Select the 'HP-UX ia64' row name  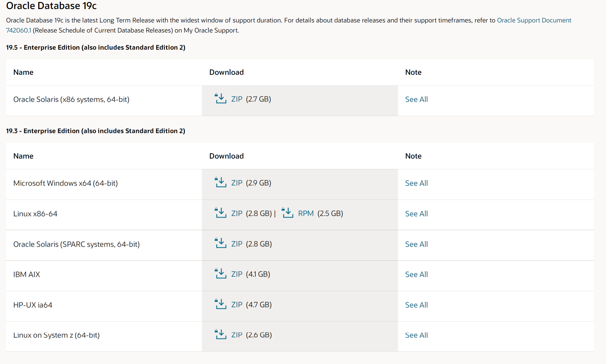33,305
